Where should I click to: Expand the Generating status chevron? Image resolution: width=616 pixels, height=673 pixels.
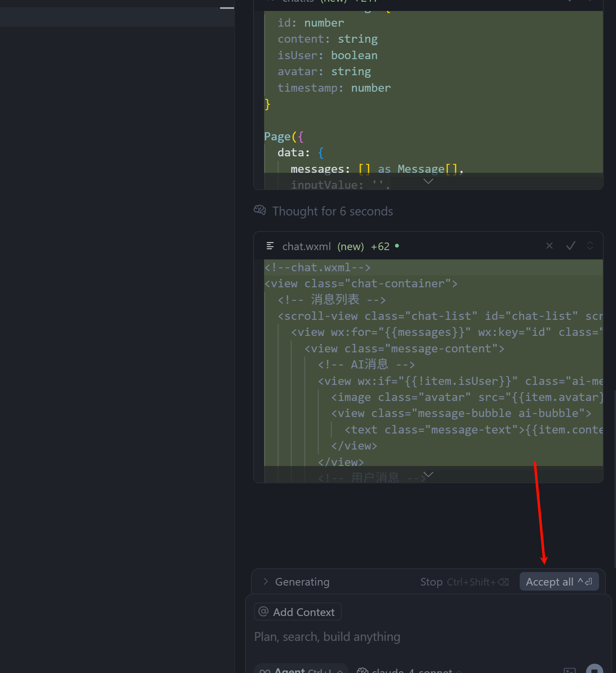[x=266, y=581]
